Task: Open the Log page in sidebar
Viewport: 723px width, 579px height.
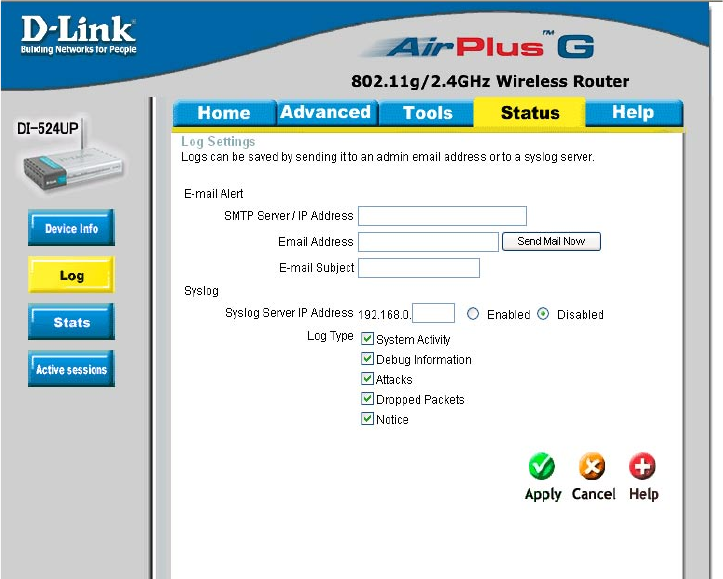Action: click(x=71, y=275)
